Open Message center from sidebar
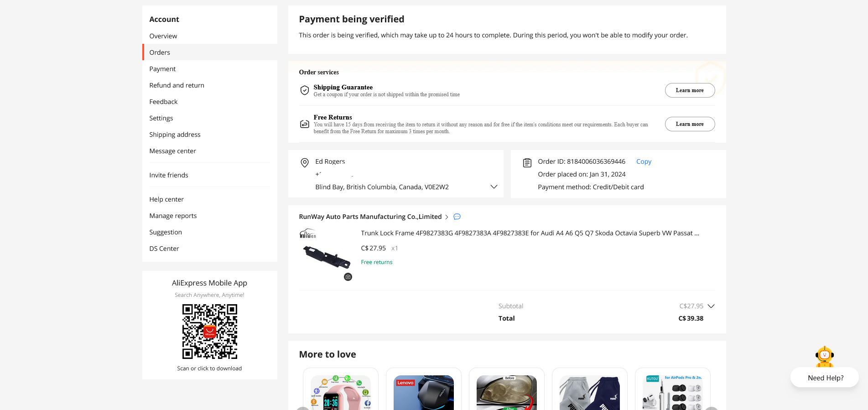 coord(172,151)
